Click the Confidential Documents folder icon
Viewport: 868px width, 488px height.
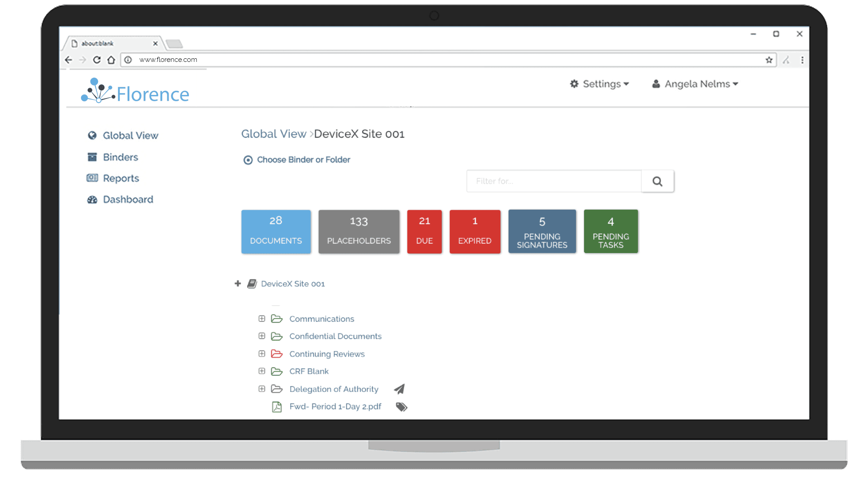point(277,336)
